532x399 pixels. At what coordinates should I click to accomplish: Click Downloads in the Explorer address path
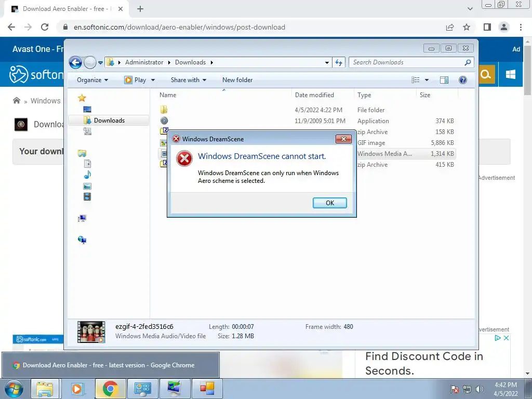[190, 62]
